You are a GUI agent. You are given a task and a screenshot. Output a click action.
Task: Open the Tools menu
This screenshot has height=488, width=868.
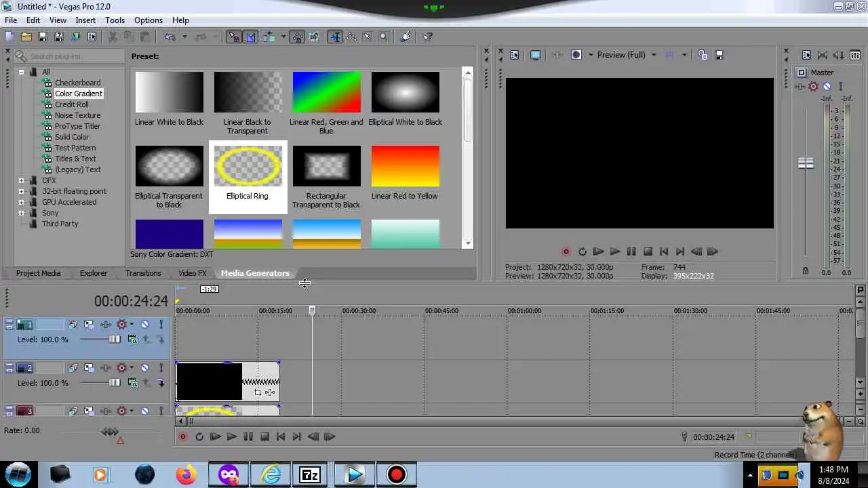[x=115, y=20]
